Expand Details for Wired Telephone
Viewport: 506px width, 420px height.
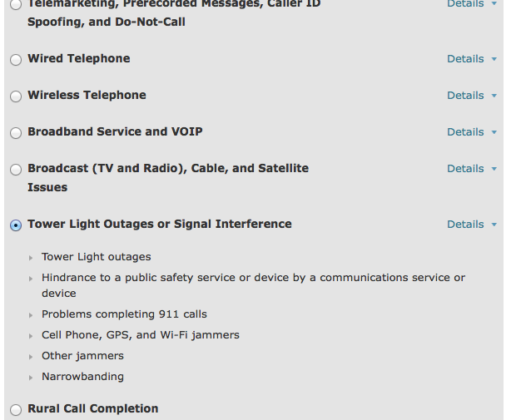pos(472,59)
